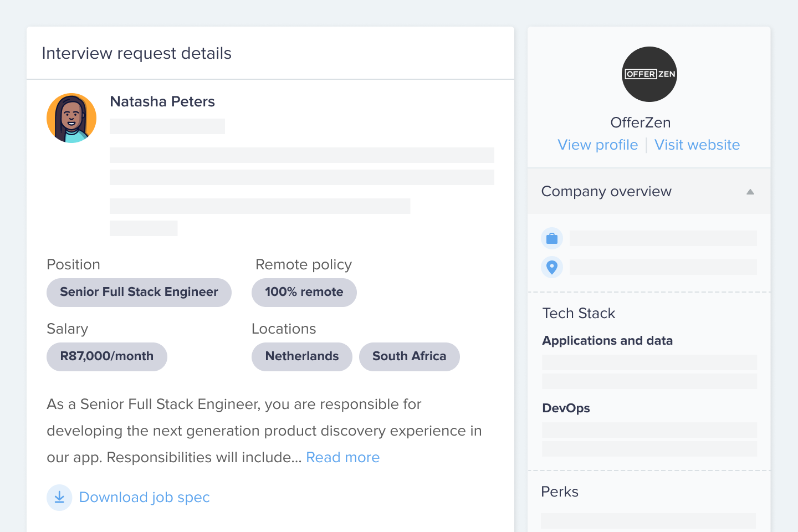This screenshot has width=798, height=532.
Task: Click the Perks section heading
Action: pyautogui.click(x=560, y=492)
